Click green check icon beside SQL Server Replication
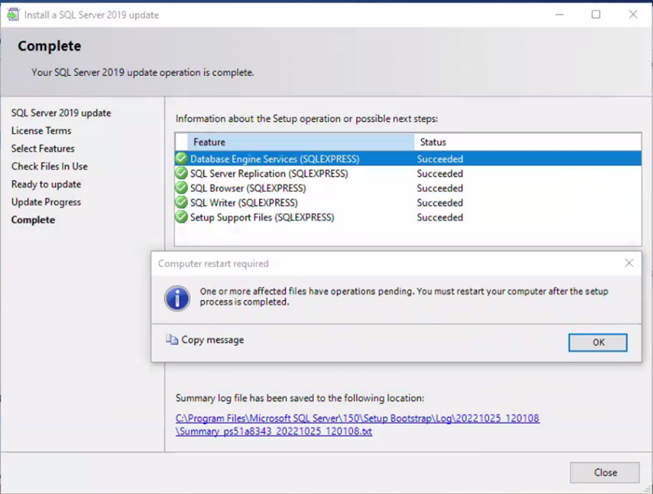Image resolution: width=653 pixels, height=494 pixels. coord(181,173)
